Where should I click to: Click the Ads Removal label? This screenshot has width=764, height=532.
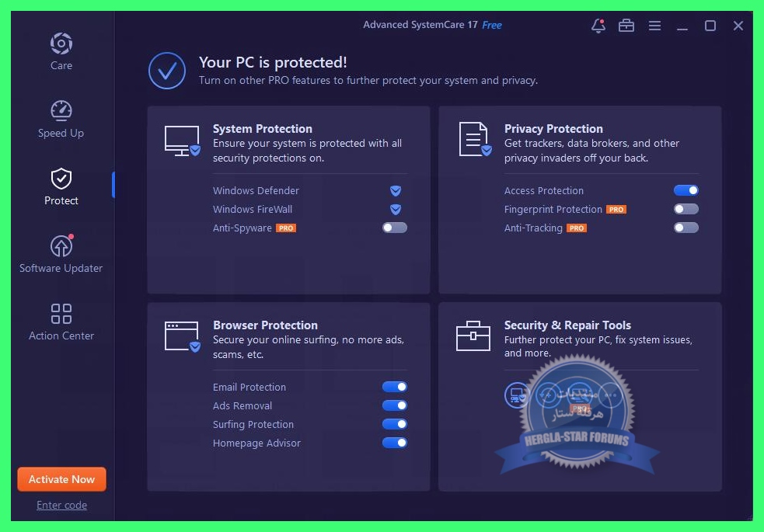click(x=242, y=405)
